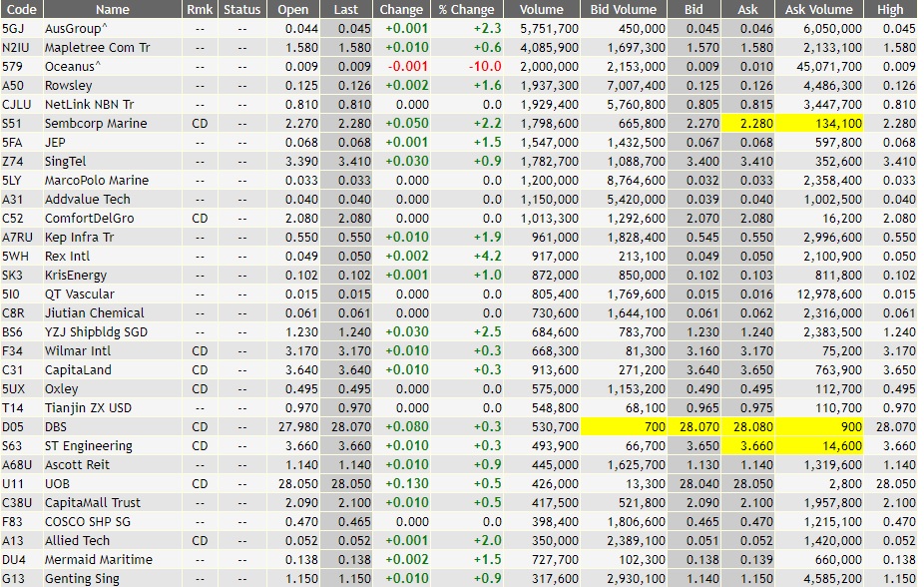The width and height of the screenshot is (924, 587).
Task: Sort by the Open column header
Action: (293, 9)
